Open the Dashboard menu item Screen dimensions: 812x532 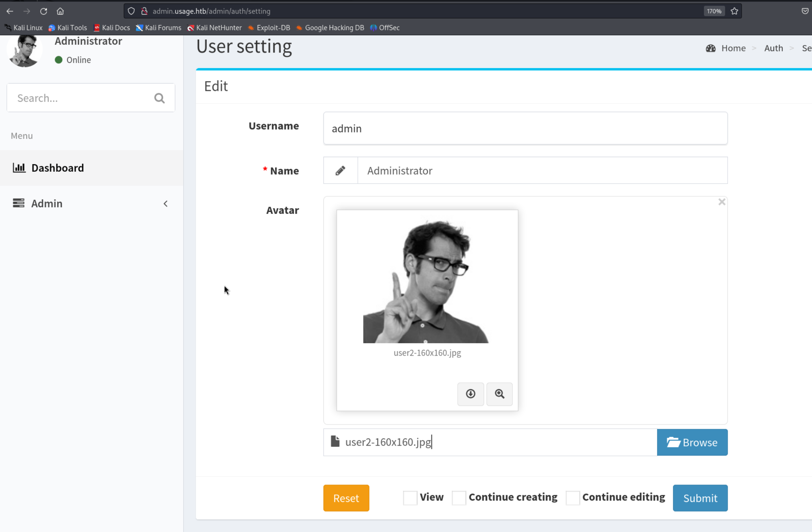(91, 168)
